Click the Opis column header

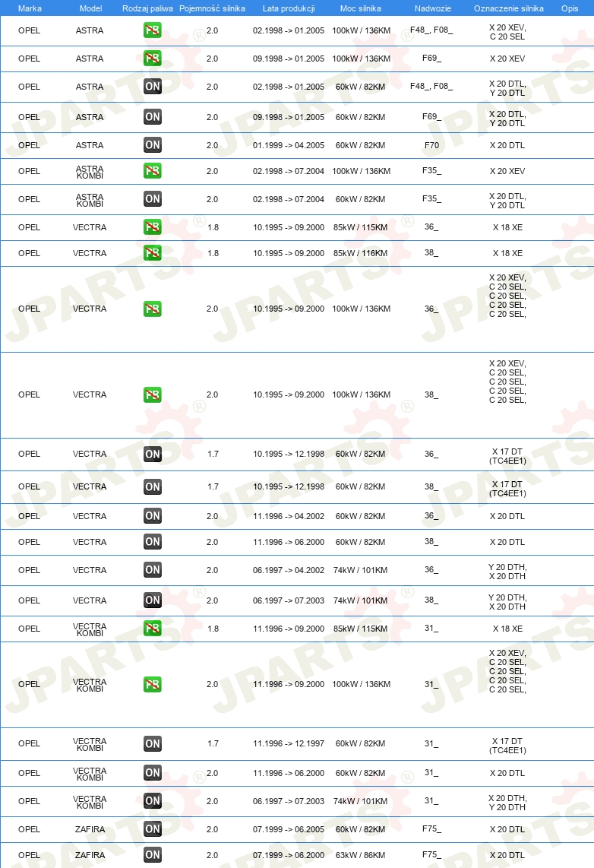pos(570,8)
